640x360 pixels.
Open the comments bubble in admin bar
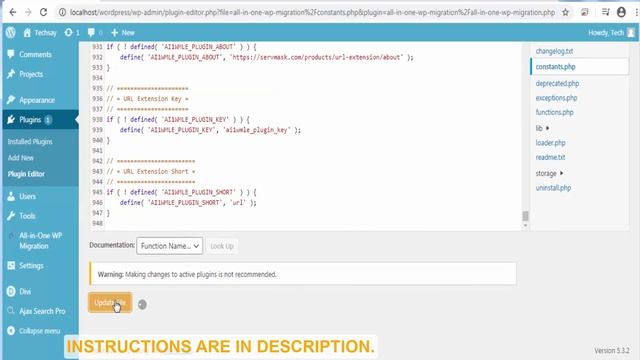(95, 33)
